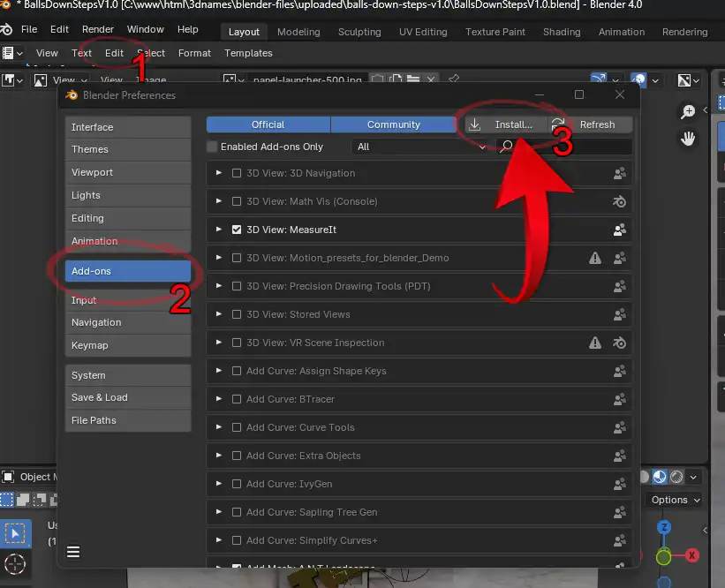The width and height of the screenshot is (725, 588).
Task: Expand the Add Curve: BTracer entry
Action: coord(219,398)
